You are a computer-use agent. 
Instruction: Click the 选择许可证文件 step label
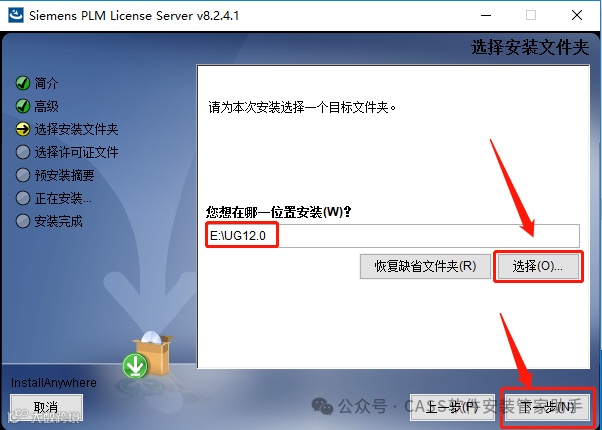pyautogui.click(x=76, y=152)
